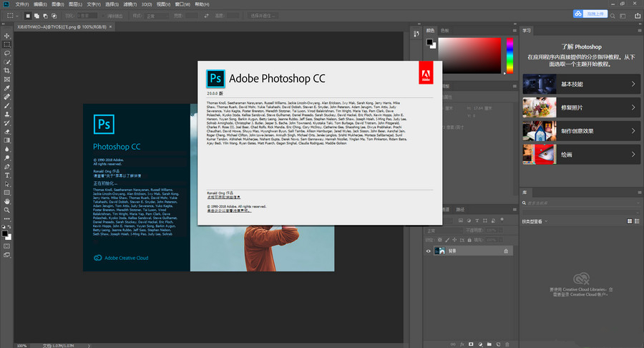The height and width of the screenshot is (348, 644).
Task: Click the 拖拽上传 cloud upload button
Action: click(x=595, y=14)
